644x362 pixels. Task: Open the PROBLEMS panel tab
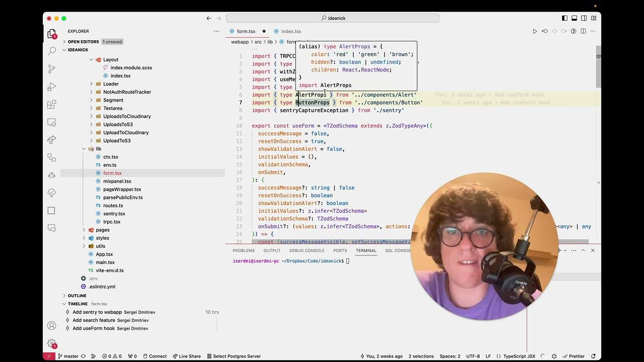[x=244, y=250]
